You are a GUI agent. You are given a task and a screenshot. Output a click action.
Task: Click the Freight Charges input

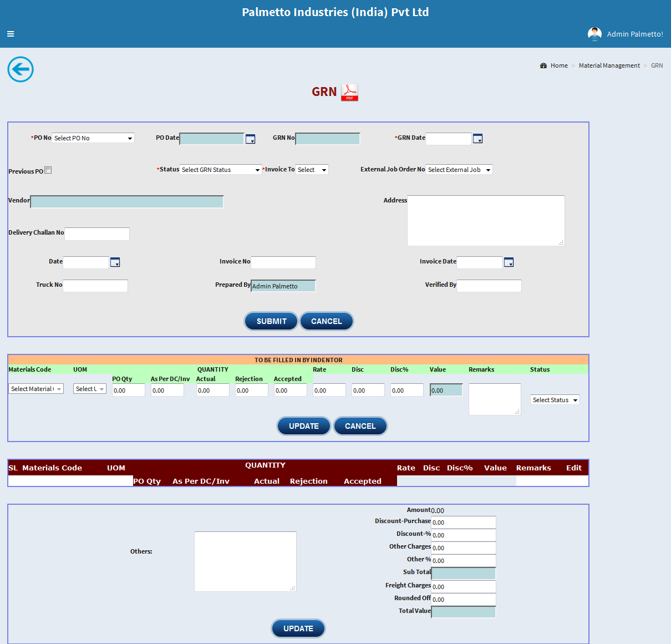464,586
